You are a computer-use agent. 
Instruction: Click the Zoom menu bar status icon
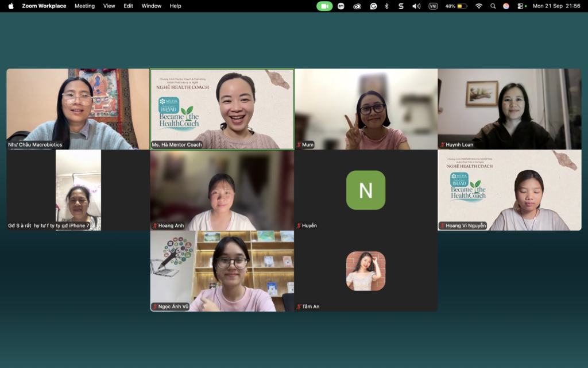click(x=341, y=6)
